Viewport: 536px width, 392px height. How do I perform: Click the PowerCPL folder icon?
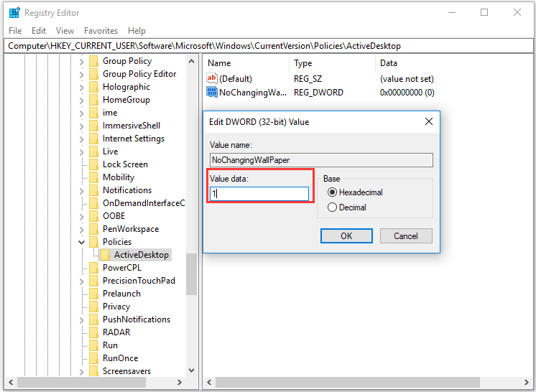[93, 268]
